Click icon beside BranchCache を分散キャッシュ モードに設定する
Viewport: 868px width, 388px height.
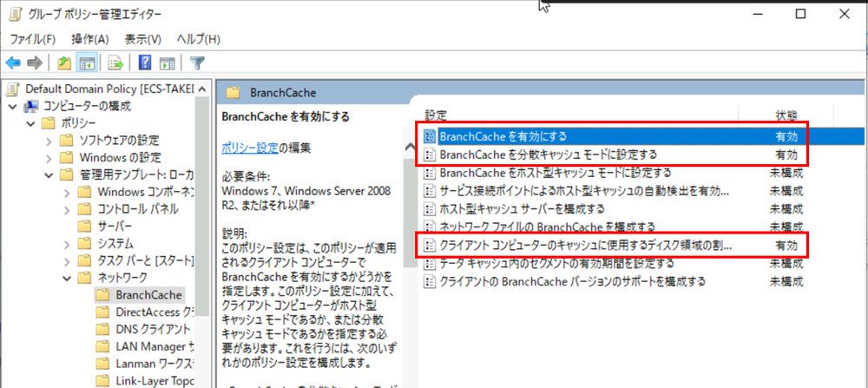(429, 154)
